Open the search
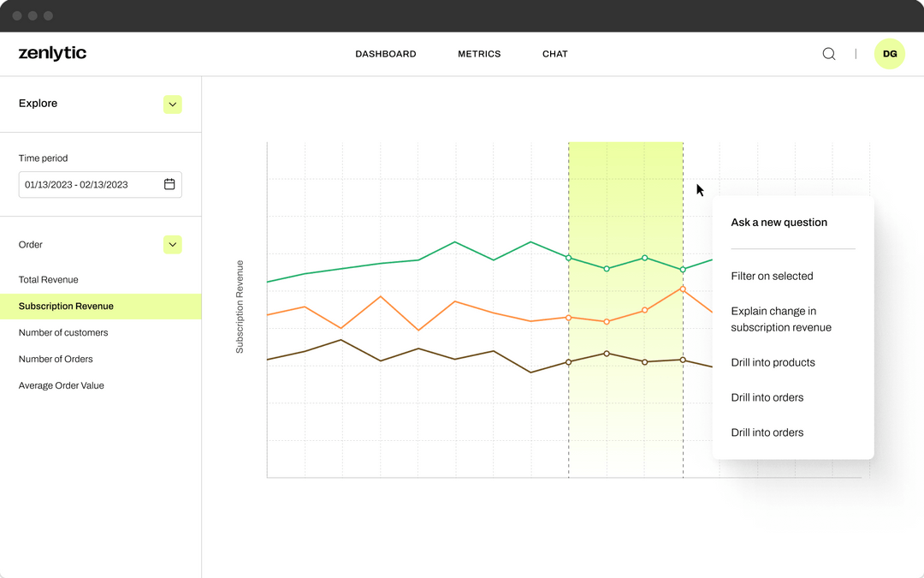The image size is (924, 578). (828, 53)
